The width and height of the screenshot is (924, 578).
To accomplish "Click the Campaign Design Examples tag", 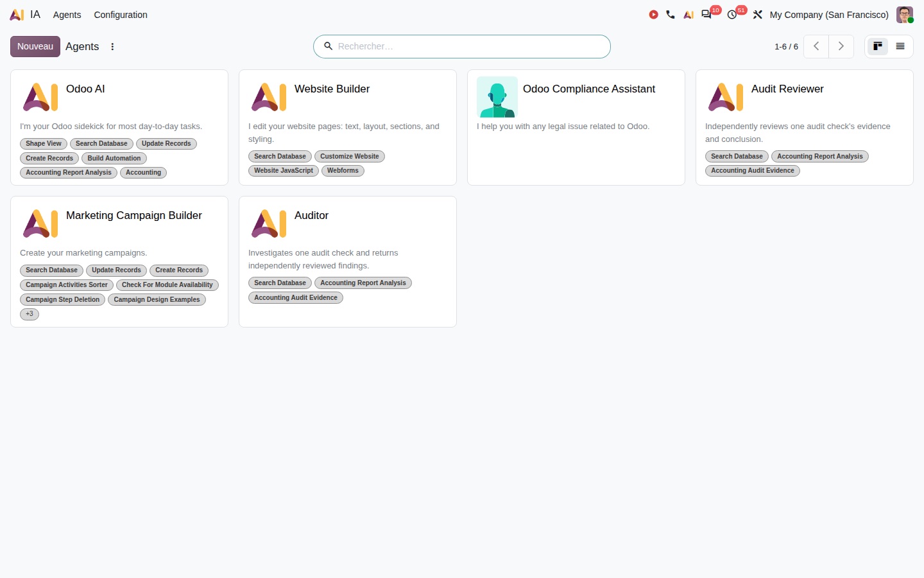I will 157,300.
